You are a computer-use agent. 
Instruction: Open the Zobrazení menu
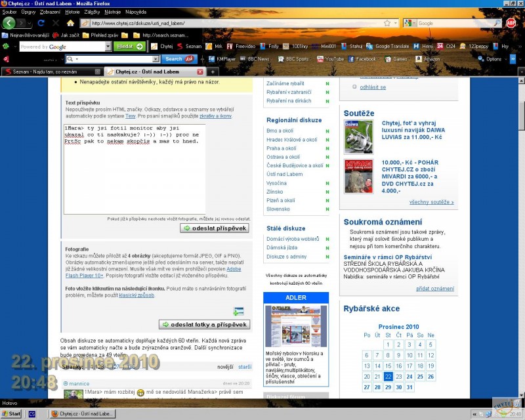(50, 12)
